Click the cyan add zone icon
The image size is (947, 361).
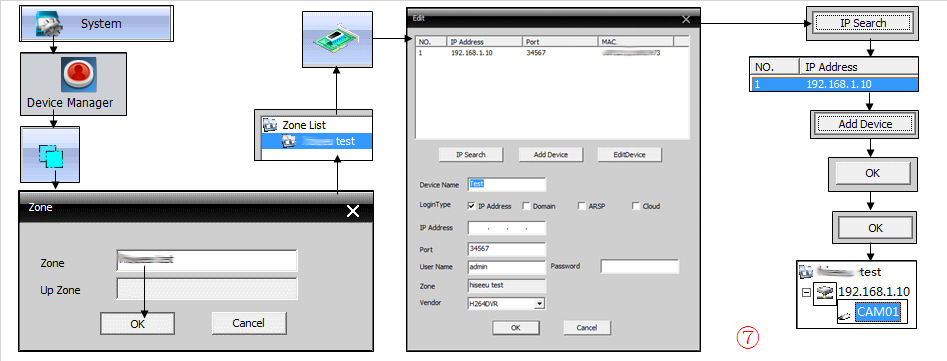[x=51, y=157]
